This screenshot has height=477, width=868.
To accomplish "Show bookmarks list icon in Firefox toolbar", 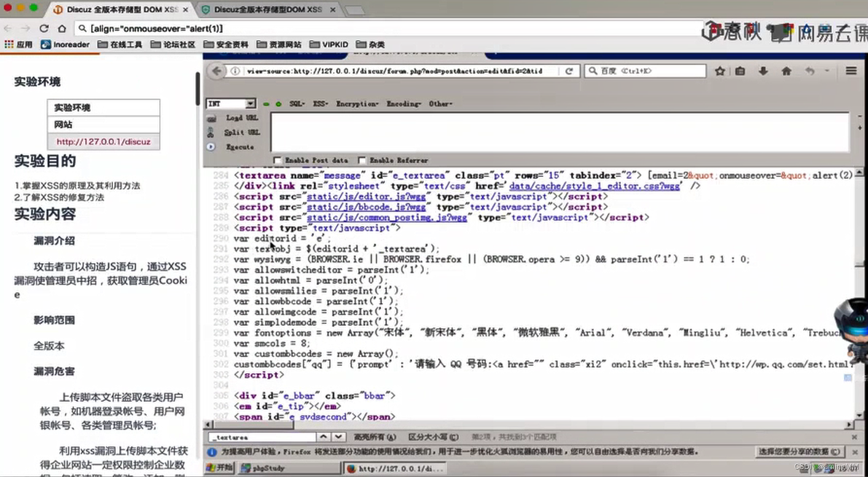I will (740, 71).
